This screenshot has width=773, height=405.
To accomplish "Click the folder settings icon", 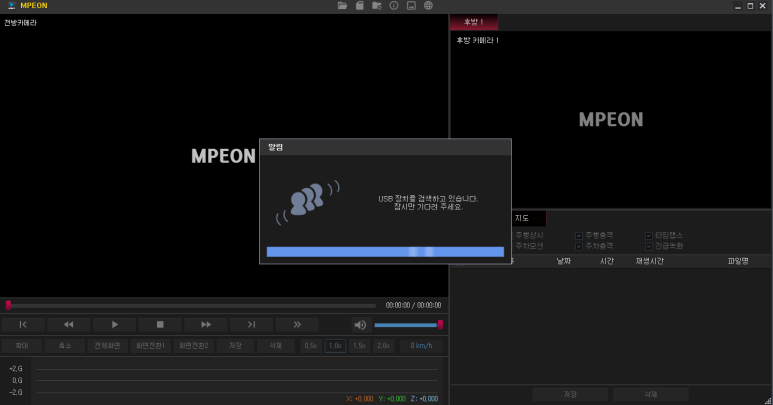I will coord(377,5).
